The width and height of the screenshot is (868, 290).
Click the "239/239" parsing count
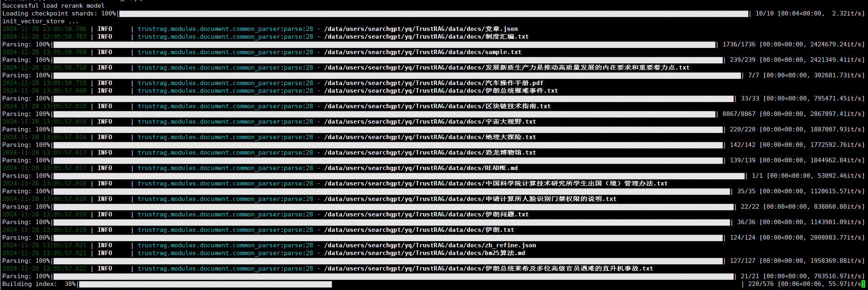742,60
